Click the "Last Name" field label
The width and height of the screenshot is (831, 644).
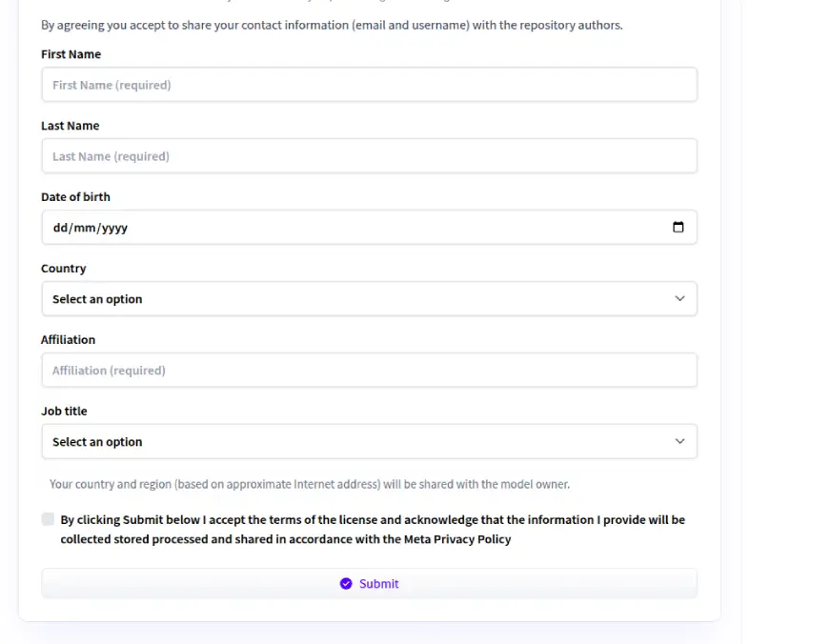click(70, 126)
